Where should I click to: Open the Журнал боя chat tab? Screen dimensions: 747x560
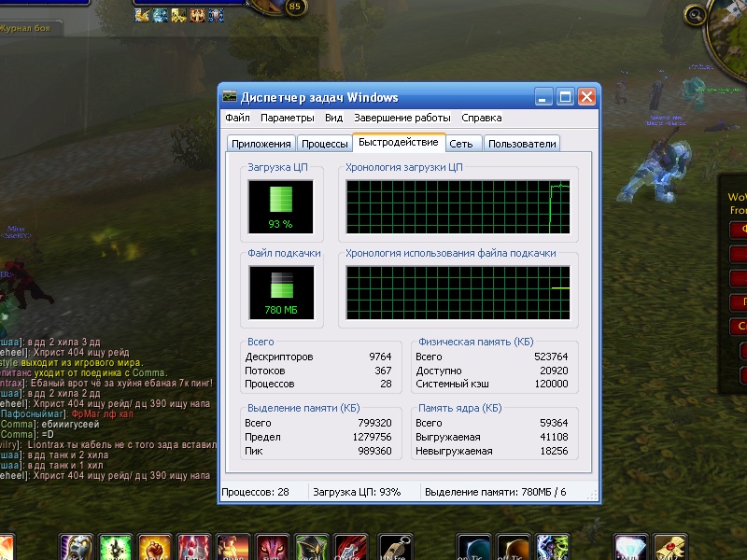tap(26, 29)
